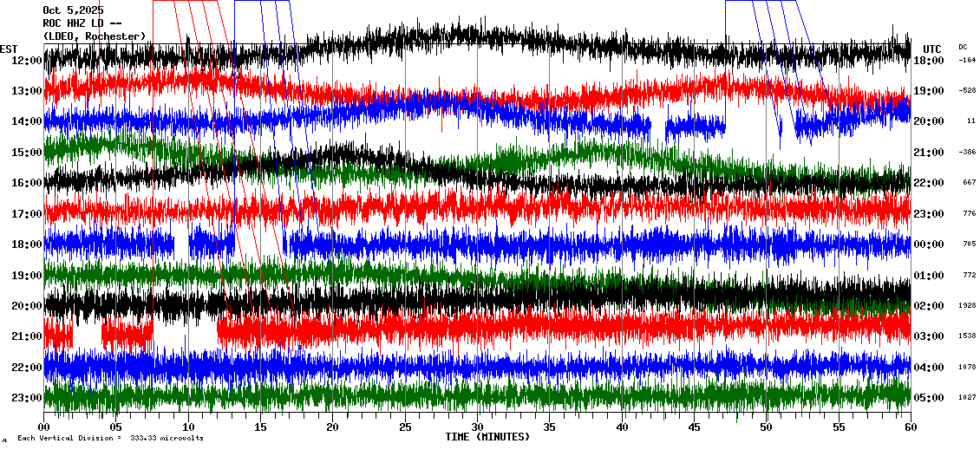This screenshot has height=450, width=980.
Task: Click the DC offset value -528
Action: 967,90
